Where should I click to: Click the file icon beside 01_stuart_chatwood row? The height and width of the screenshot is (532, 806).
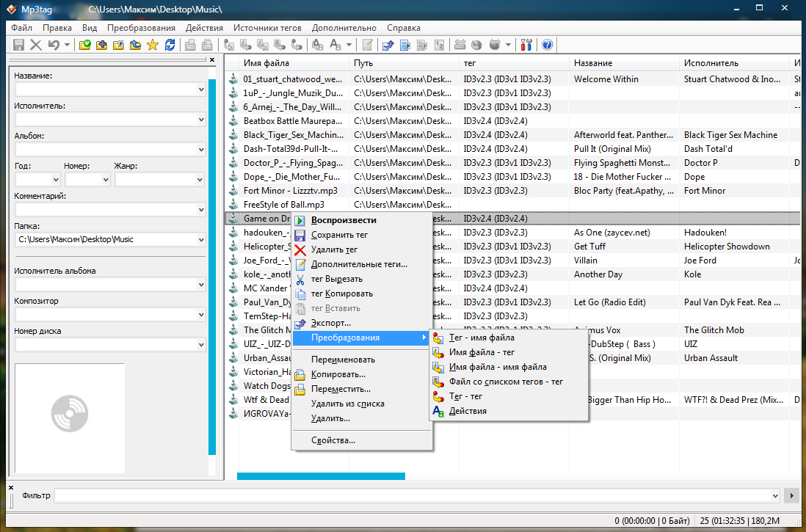coord(233,79)
